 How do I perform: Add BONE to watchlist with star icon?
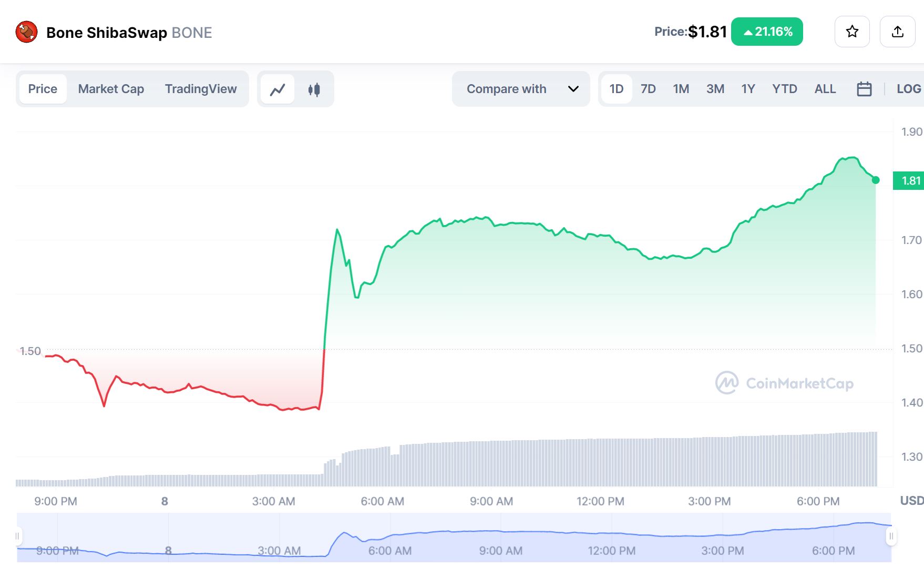tap(852, 32)
